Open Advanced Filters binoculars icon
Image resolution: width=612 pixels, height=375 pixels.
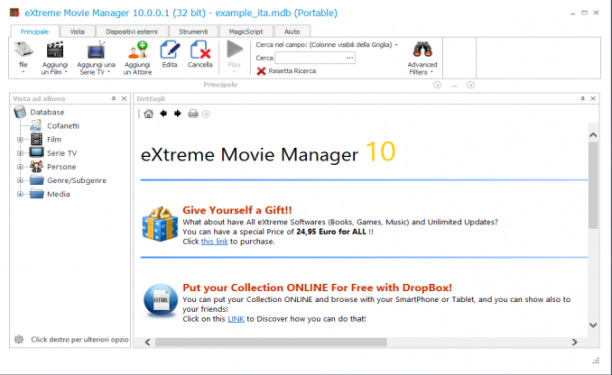coord(422,50)
